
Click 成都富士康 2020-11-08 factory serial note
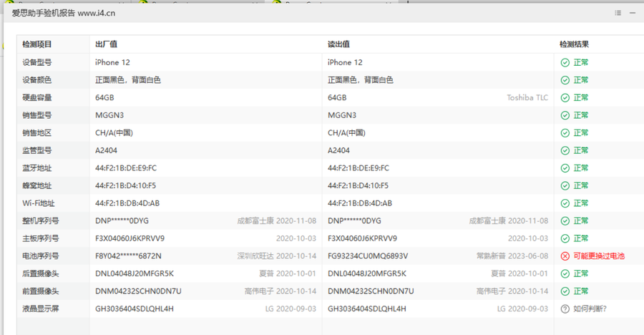point(276,220)
